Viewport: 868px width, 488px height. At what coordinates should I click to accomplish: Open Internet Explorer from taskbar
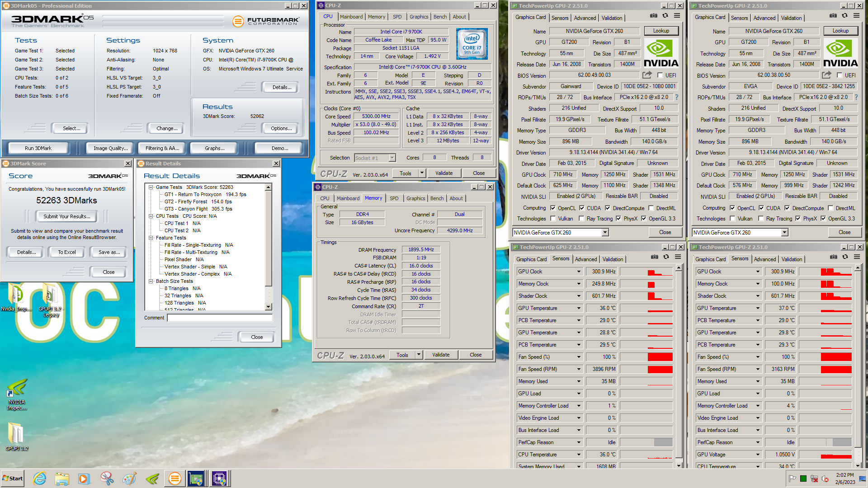pos(40,479)
